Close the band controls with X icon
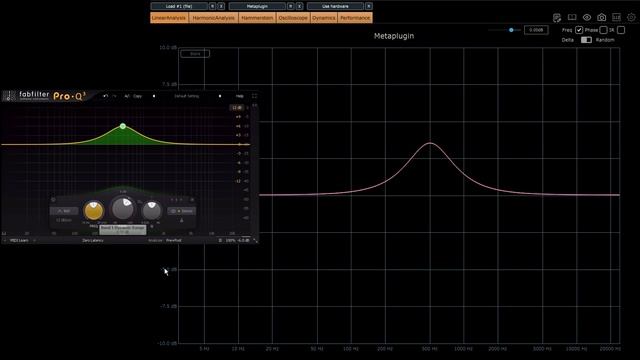Image resolution: width=640 pixels, height=360 pixels. (x=192, y=200)
